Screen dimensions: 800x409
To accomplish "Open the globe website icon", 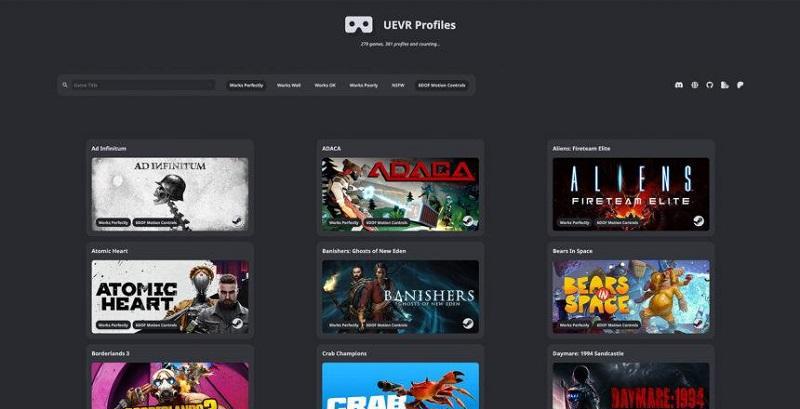I will [x=694, y=85].
